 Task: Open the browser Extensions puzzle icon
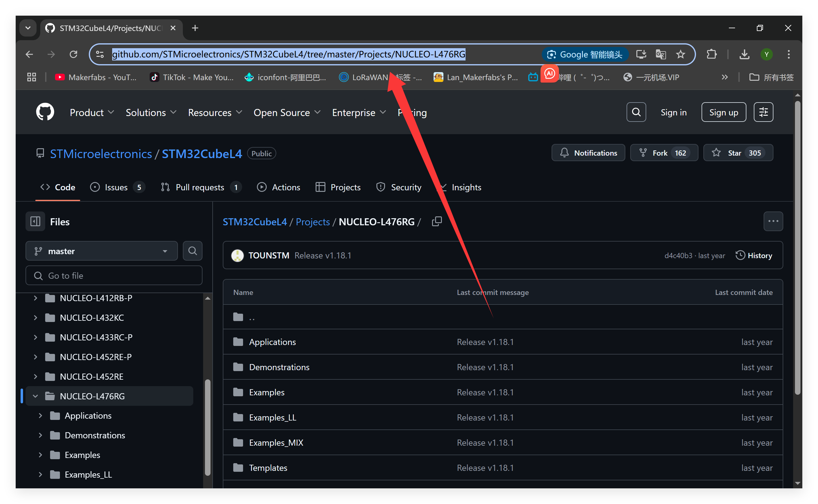711,54
